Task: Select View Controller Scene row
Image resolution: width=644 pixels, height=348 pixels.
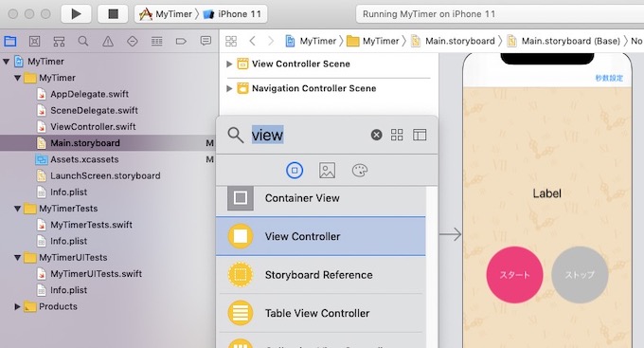Action: (300, 64)
